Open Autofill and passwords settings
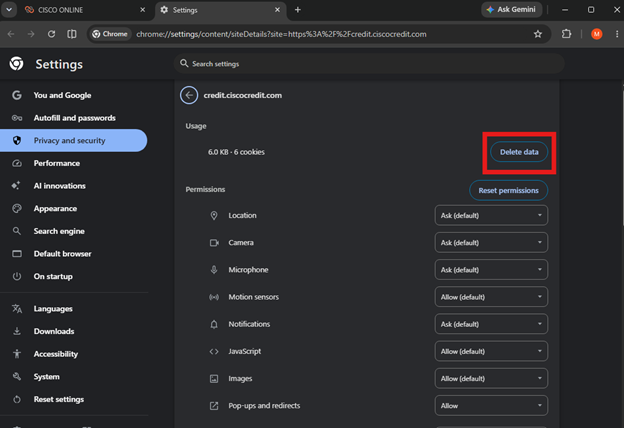 point(74,118)
